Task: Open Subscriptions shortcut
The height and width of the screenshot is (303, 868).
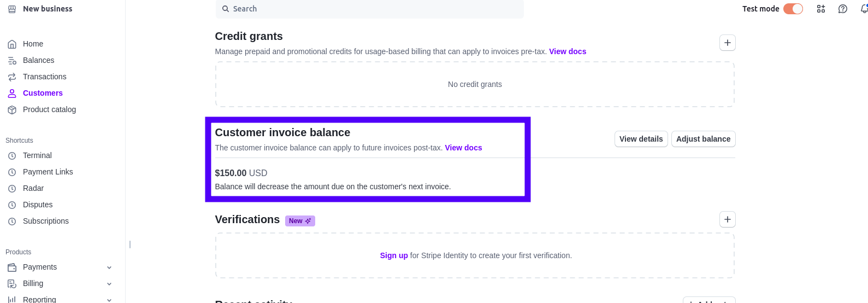Action: coord(46,221)
